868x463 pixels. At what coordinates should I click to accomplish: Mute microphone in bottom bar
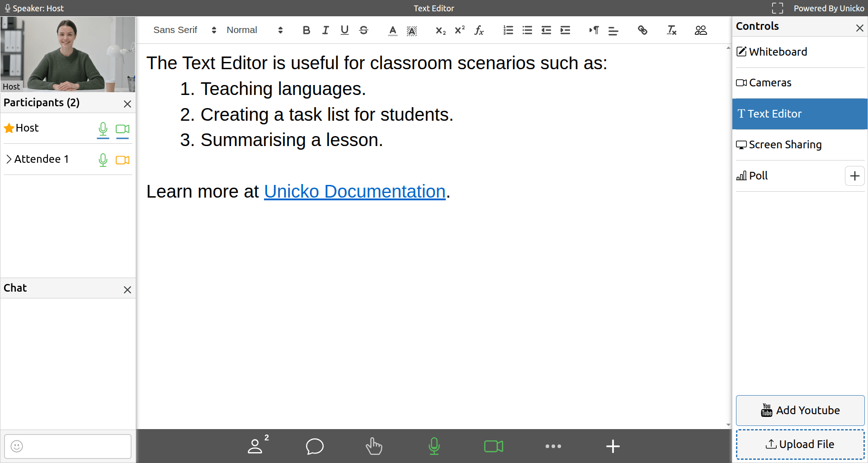pyautogui.click(x=434, y=446)
